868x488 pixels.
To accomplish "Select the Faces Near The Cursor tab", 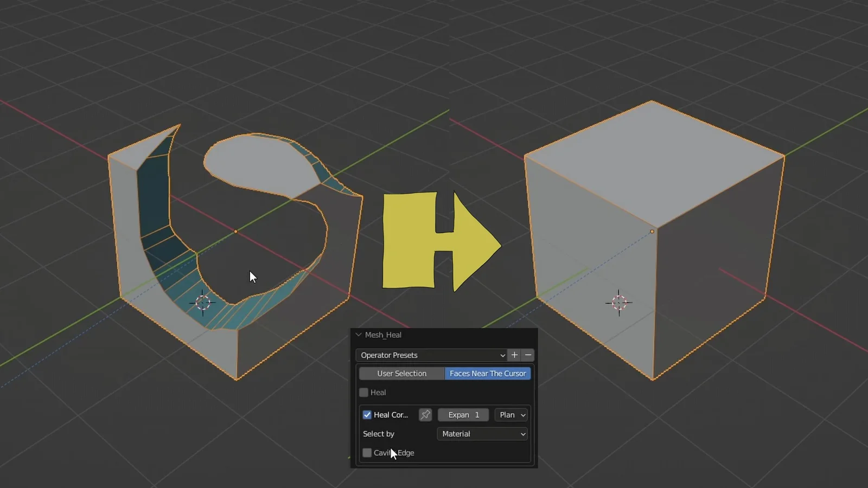I will tap(487, 373).
